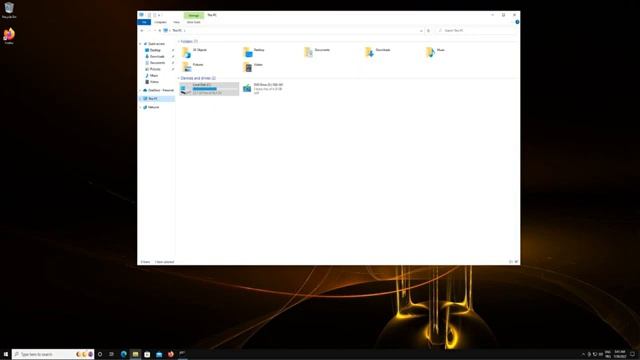This screenshot has width=640, height=360.
Task: Collapse the Folders group header
Action: point(179,42)
